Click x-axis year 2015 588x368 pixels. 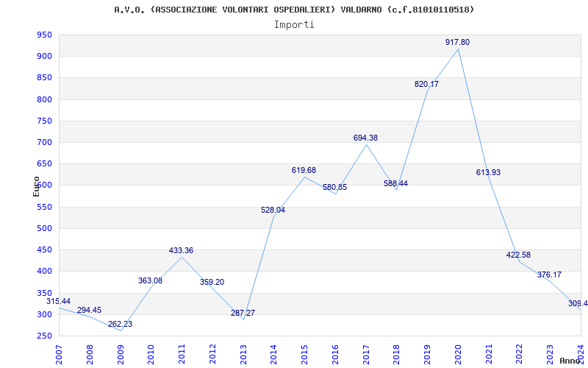tap(304, 354)
